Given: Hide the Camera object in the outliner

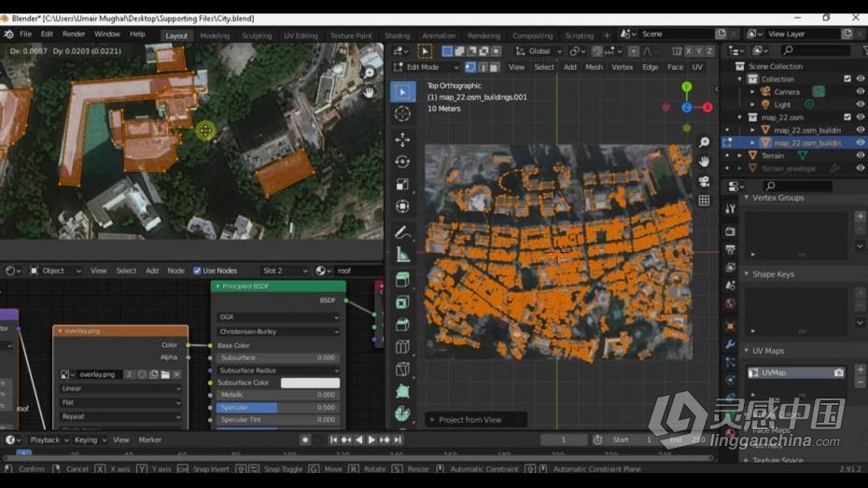Looking at the screenshot, I should click(861, 91).
